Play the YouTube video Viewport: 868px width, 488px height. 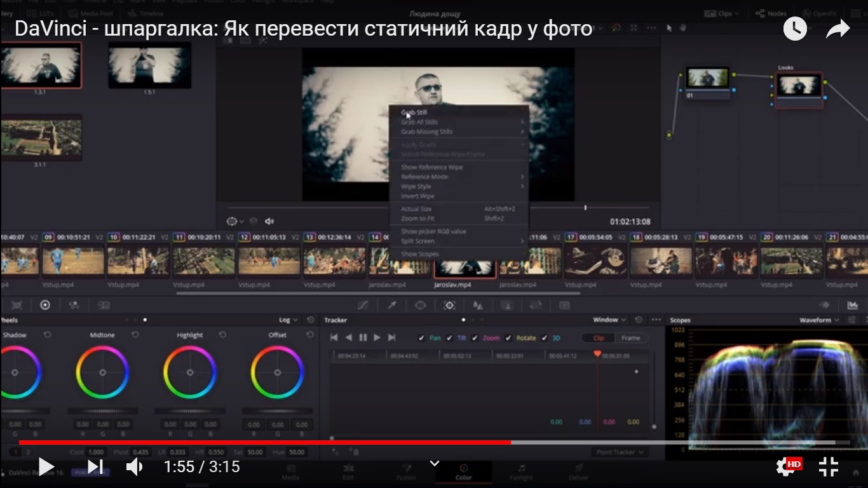(46, 467)
